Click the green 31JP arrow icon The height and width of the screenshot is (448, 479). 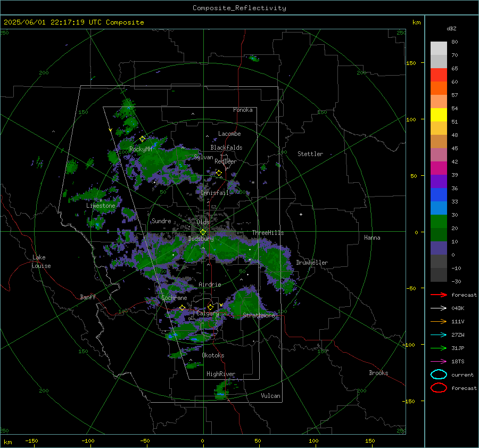(x=439, y=348)
